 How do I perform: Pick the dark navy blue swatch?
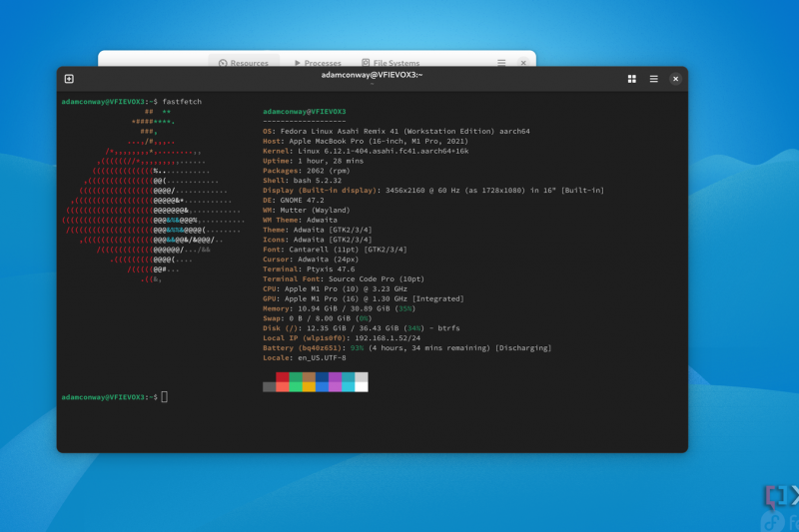pos(322,376)
